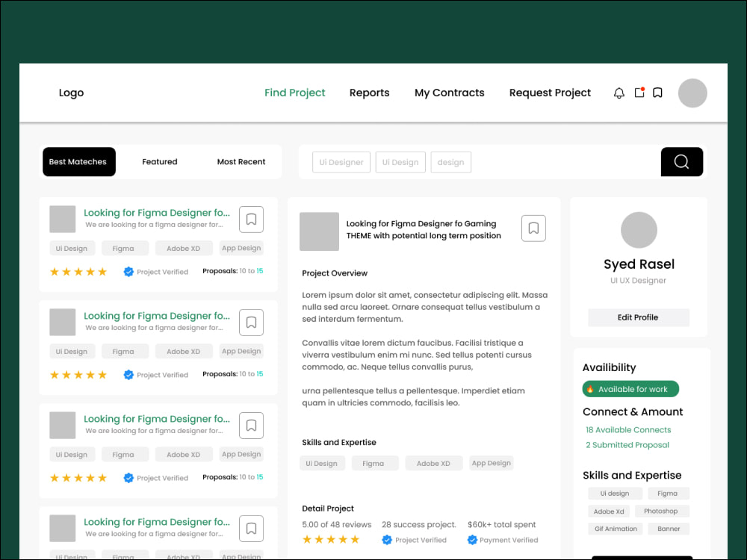Click Payment Verified badge icon

pyautogui.click(x=472, y=540)
